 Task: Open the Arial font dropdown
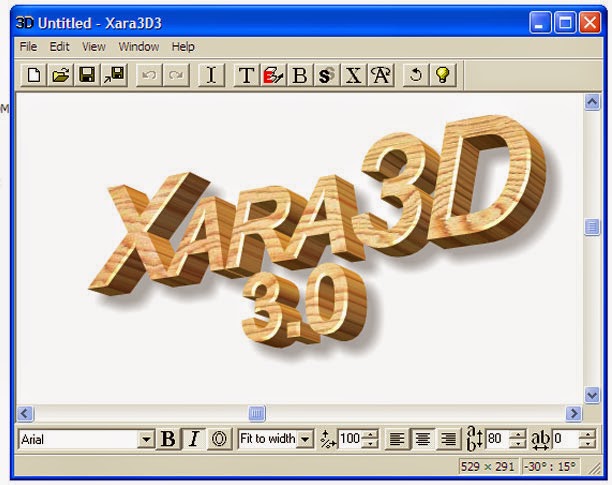click(x=146, y=440)
